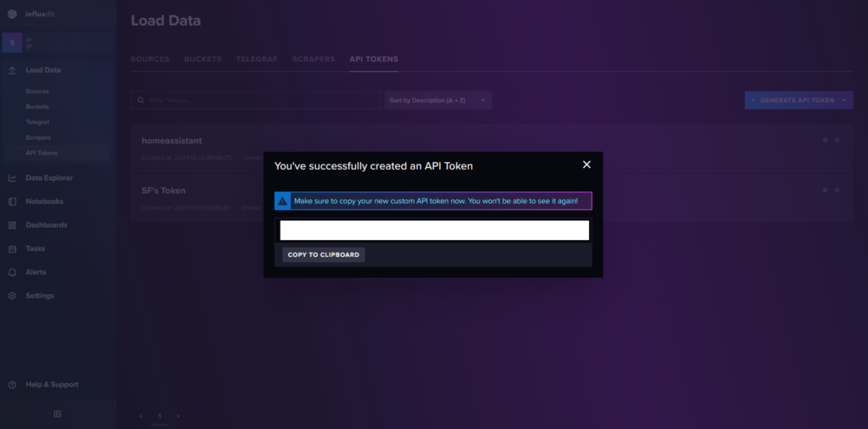Go to next page of tokens
The image size is (868, 429).
point(178,416)
